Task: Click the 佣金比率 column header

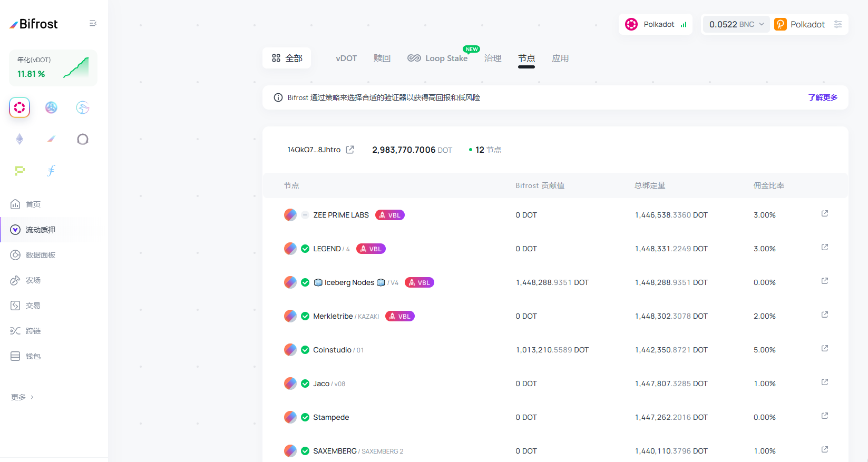Action: tap(769, 185)
